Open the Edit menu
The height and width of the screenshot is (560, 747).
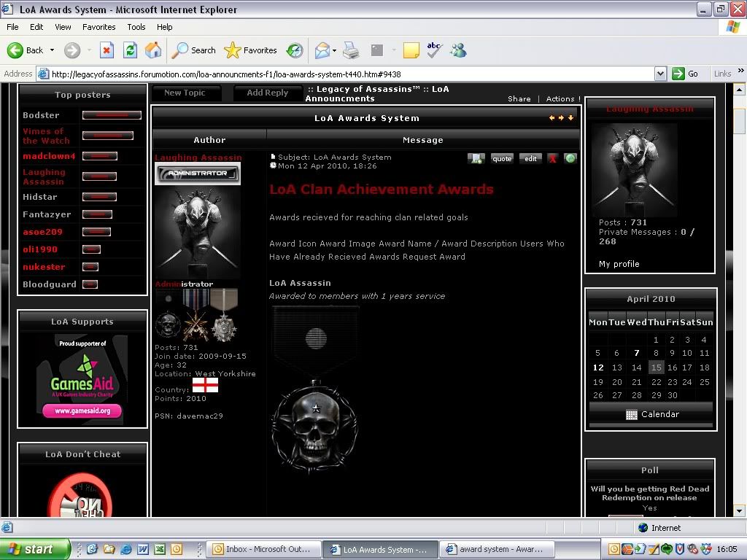click(x=36, y=27)
